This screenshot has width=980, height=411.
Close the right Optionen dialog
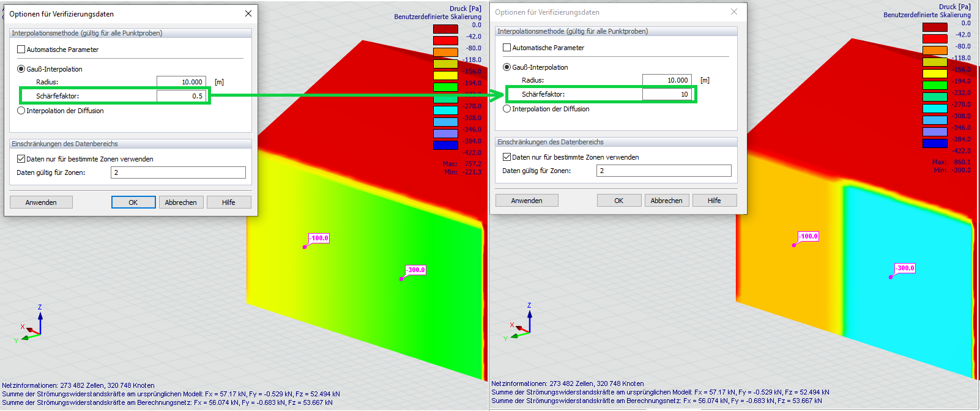tap(734, 12)
